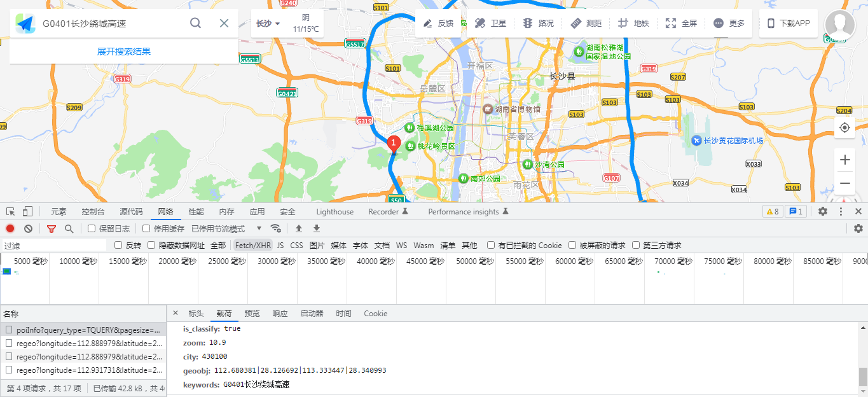Enable 停用缓存 disable cache checkbox
Image resolution: width=868 pixels, height=397 pixels.
[146, 228]
